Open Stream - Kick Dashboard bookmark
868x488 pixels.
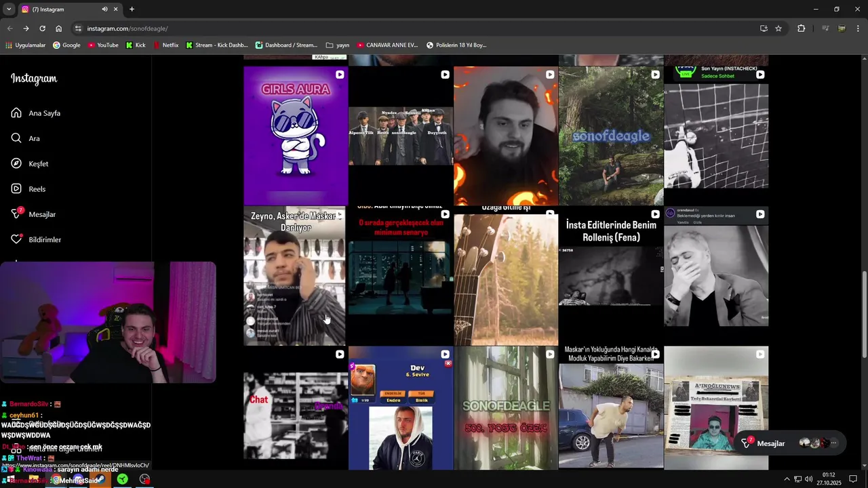point(216,45)
